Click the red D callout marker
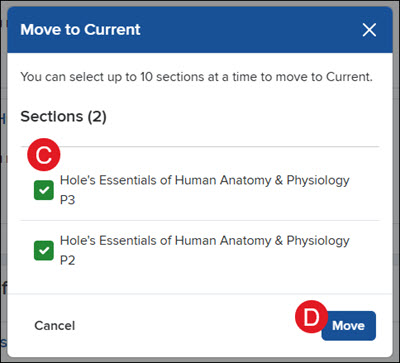 tap(312, 317)
